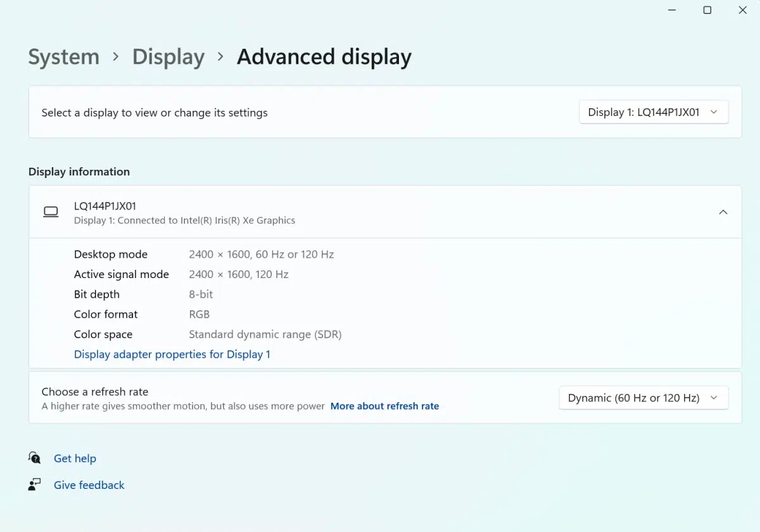Open the Display 1: LQ144P1JX01 selector dropdown
Screen dimensions: 760x532
pyautogui.click(x=654, y=112)
